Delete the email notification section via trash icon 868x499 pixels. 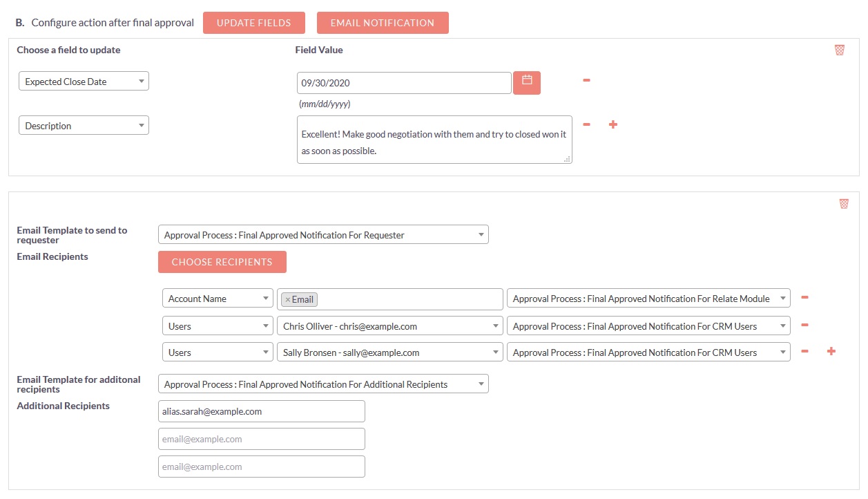point(844,204)
